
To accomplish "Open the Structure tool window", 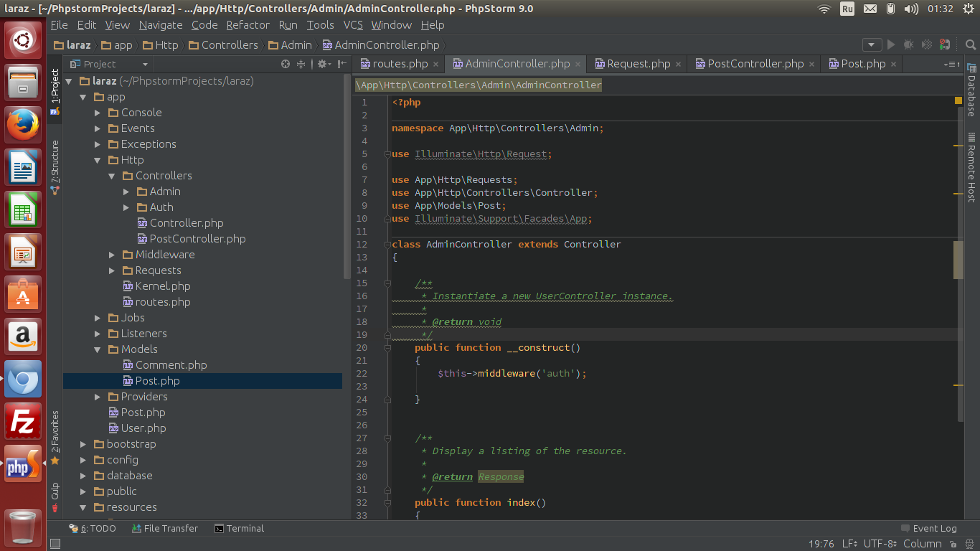I will pos(55,167).
